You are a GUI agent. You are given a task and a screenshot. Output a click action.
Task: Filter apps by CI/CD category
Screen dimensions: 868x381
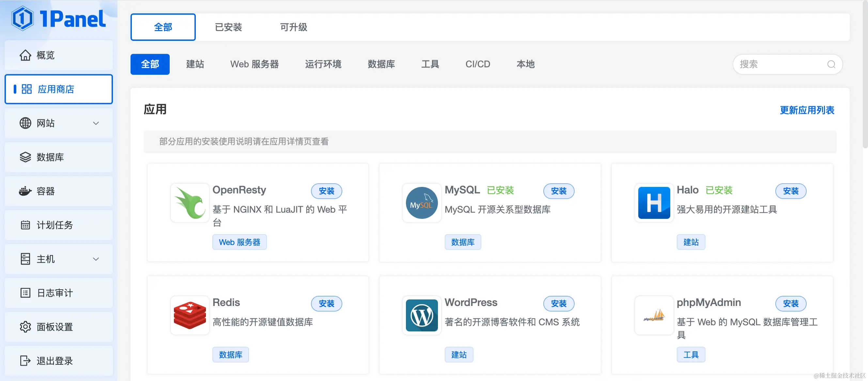pos(477,64)
